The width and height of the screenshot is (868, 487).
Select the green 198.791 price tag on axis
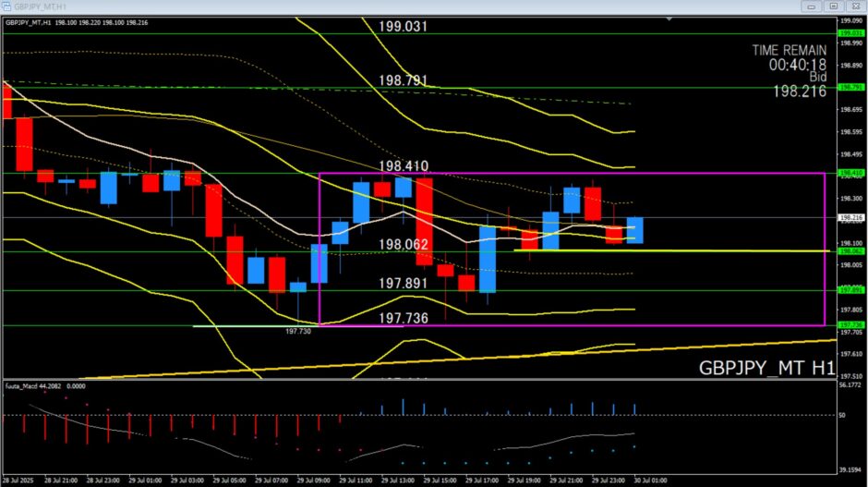pyautogui.click(x=850, y=87)
